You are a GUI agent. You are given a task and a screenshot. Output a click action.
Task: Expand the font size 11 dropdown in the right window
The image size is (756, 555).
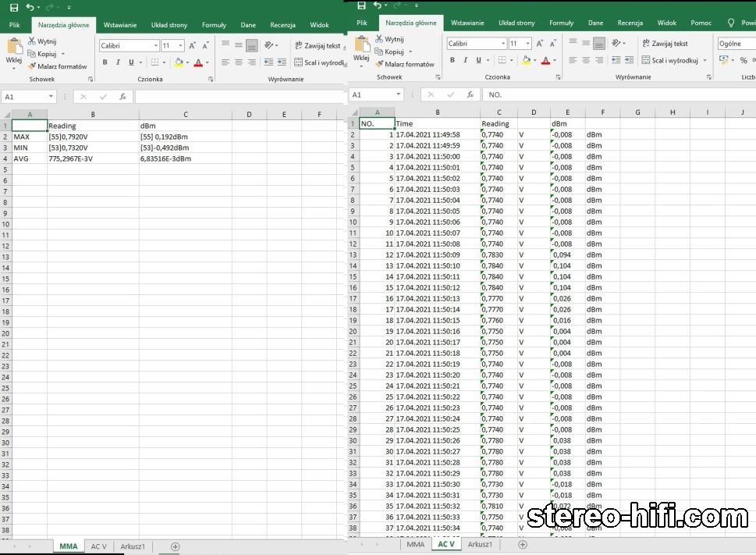tap(528, 44)
